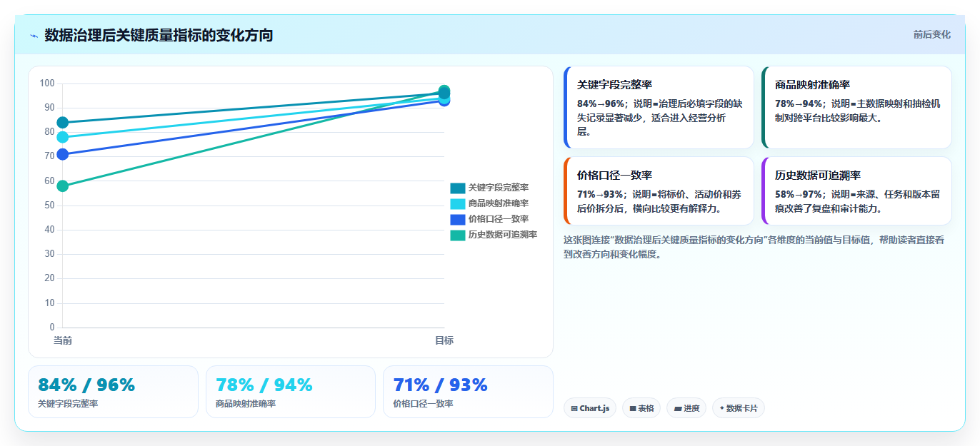The image size is (980, 446).
Task: Click the 50 y-axis tick label
Action: coord(49,206)
